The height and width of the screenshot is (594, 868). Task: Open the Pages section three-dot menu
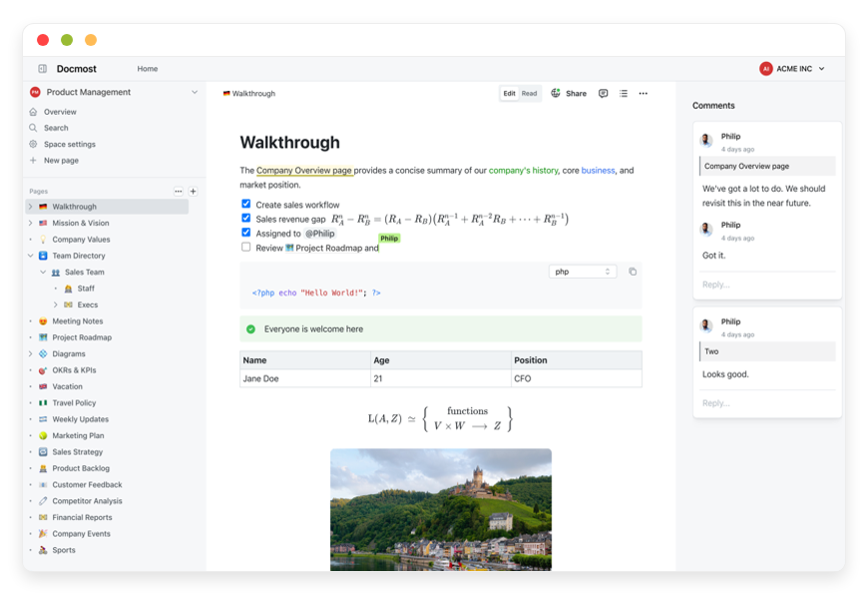[x=179, y=191]
